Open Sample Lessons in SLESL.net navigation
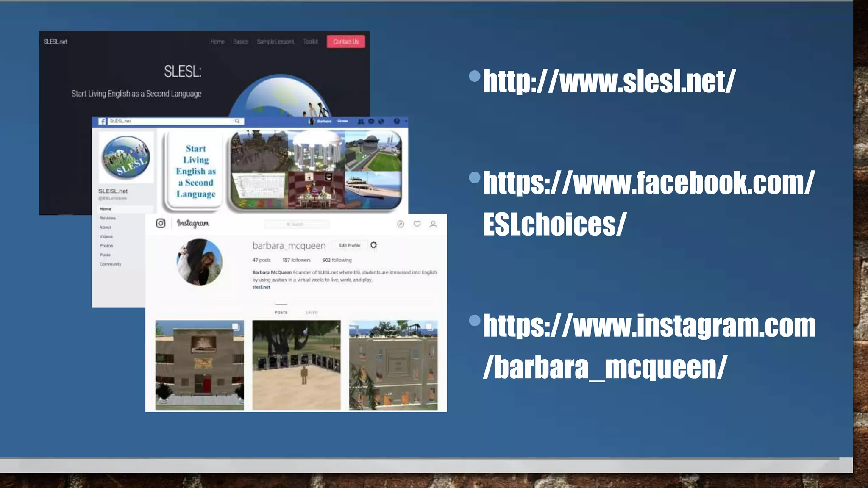Screen dimensions: 868x488 275,42
